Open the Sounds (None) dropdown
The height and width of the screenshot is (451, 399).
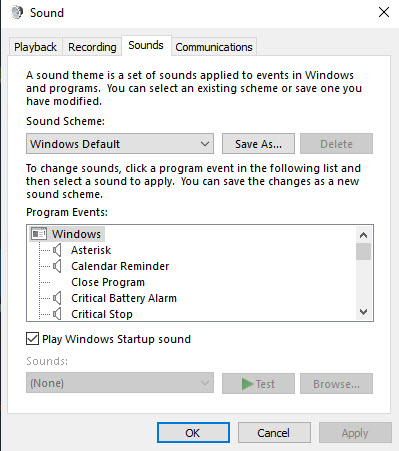(120, 383)
